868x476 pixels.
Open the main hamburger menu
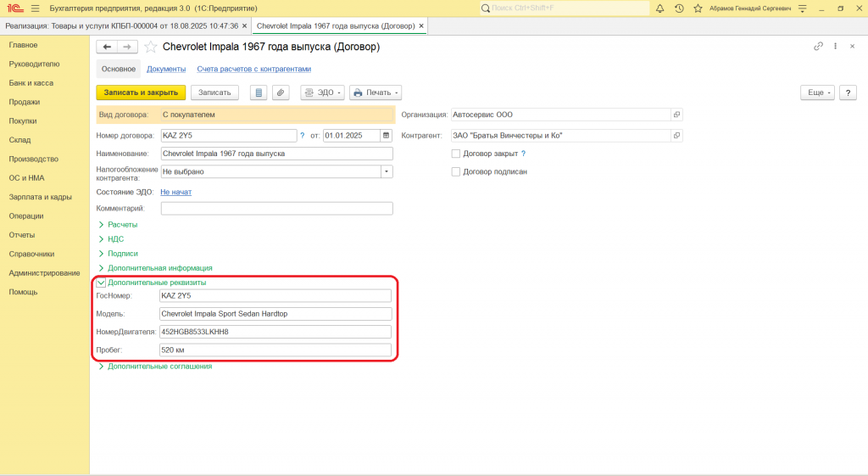(x=36, y=8)
